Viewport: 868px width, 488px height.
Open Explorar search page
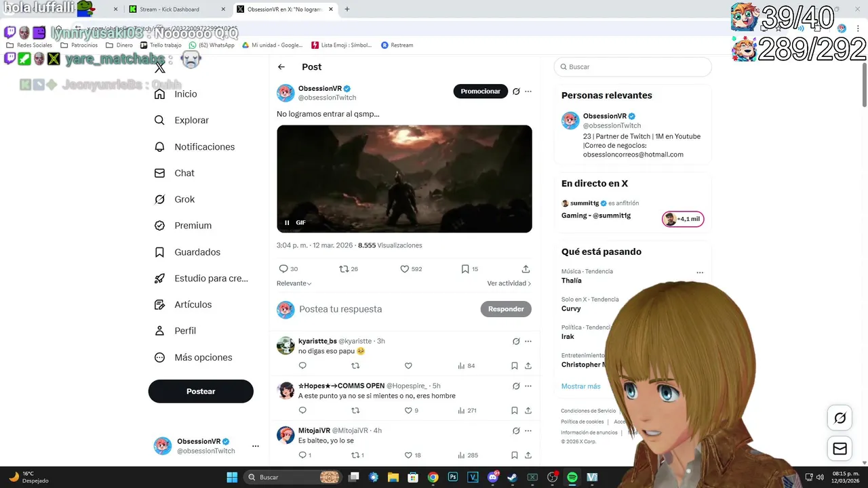181,120
